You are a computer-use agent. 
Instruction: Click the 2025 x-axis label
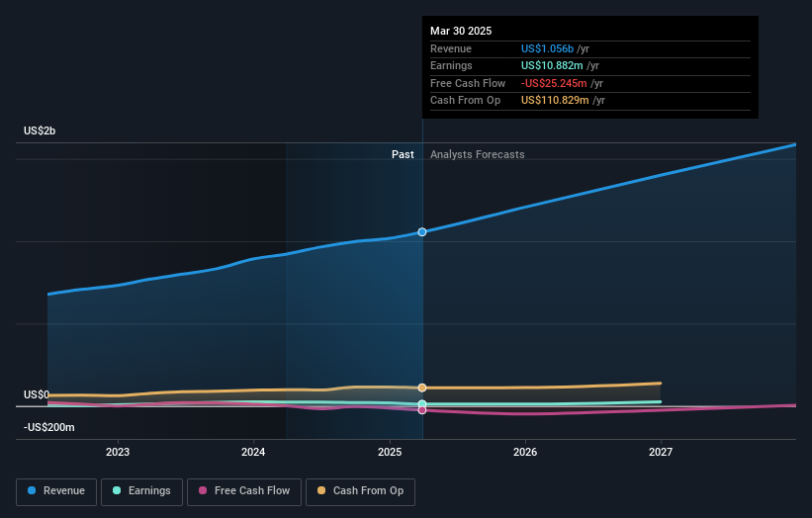[390, 453]
